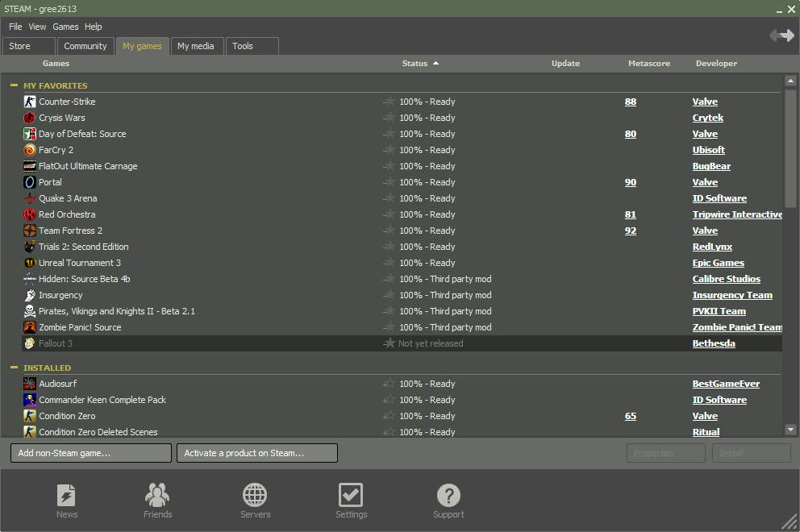This screenshot has height=532, width=800.
Task: Open the Servers globe icon
Action: click(255, 496)
